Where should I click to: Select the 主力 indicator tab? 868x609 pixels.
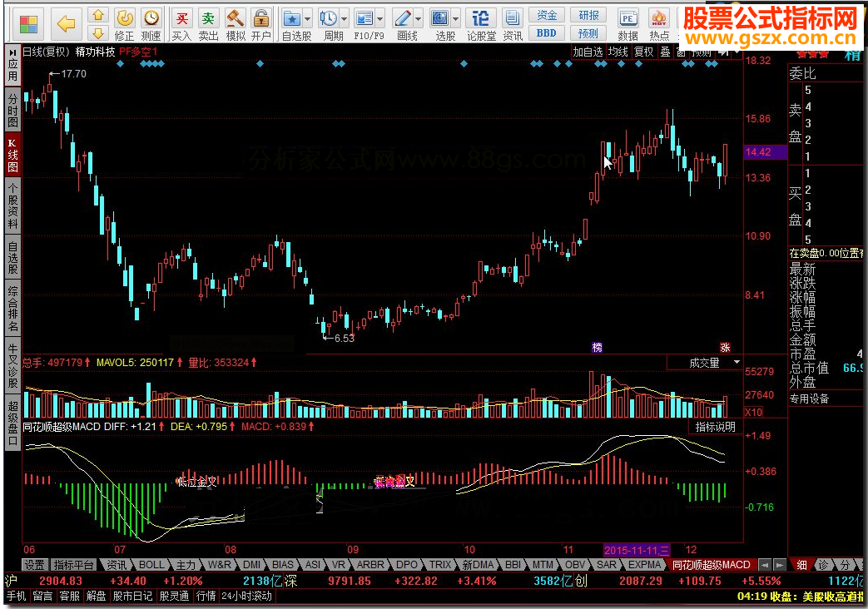186,565
